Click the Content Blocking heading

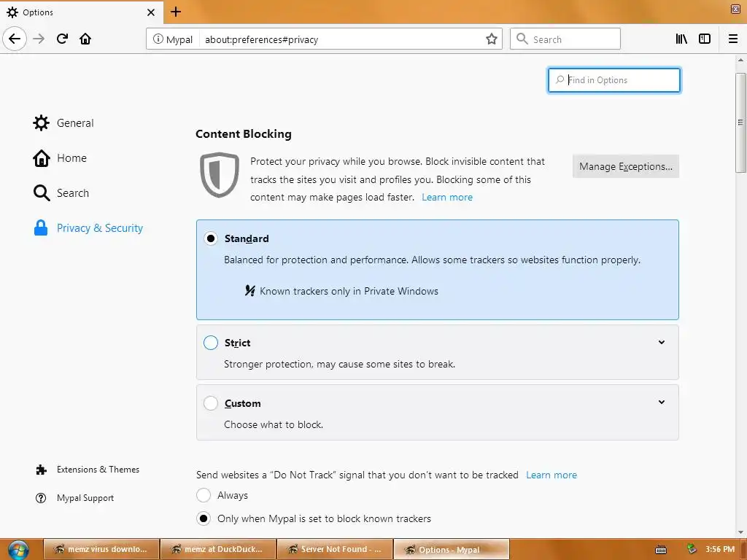point(244,134)
